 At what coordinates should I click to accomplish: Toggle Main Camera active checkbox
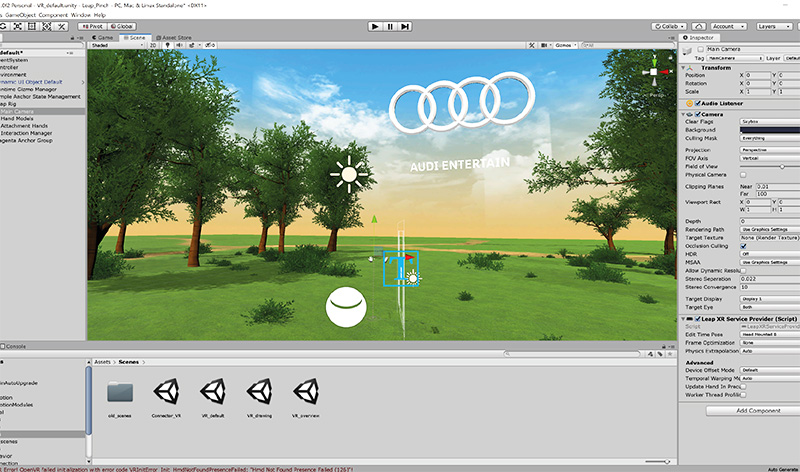701,49
